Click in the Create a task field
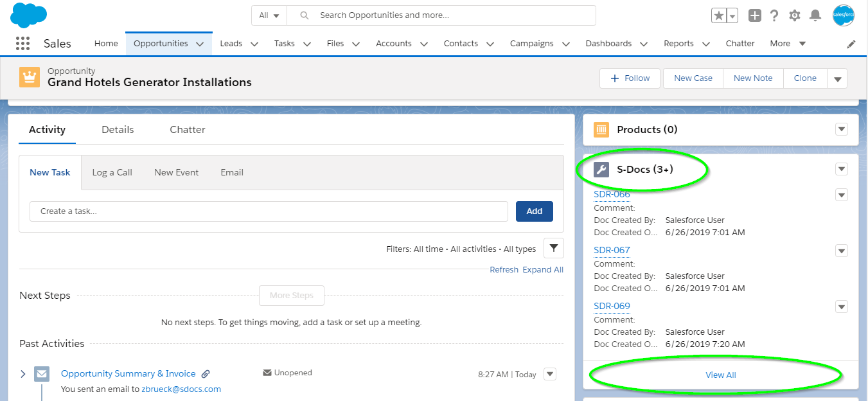Screen dimensions: 868x401 point(269,211)
